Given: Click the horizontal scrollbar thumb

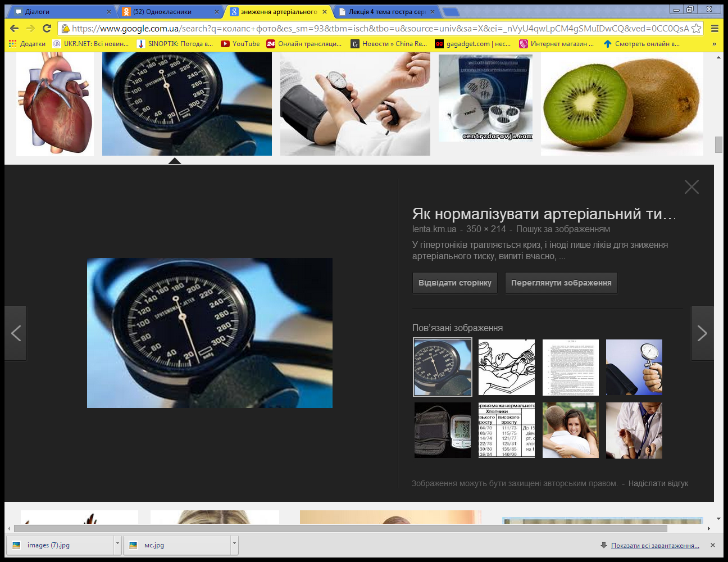Looking at the screenshot, I should pos(340,528).
